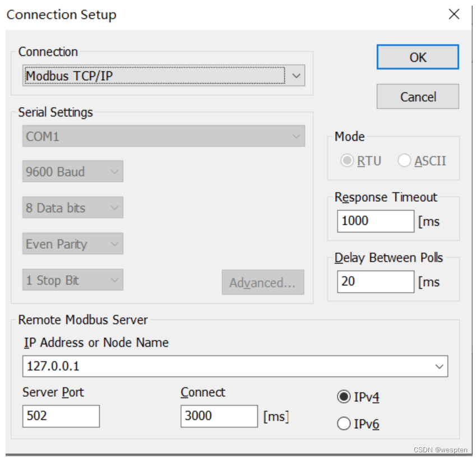The height and width of the screenshot is (459, 476).
Task: Open the 9600 Baud dropdown
Action: (x=73, y=172)
